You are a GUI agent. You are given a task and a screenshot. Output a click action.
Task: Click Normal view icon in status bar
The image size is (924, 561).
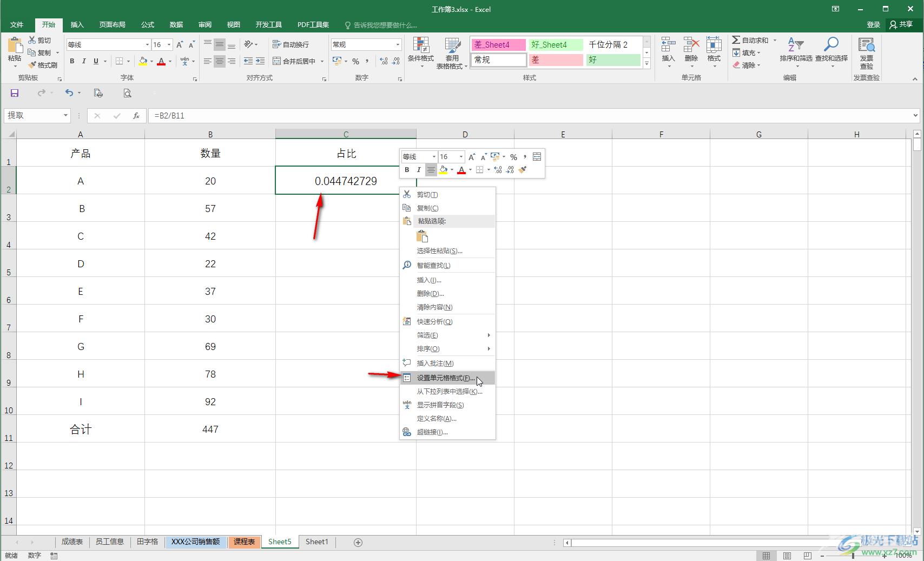(767, 556)
